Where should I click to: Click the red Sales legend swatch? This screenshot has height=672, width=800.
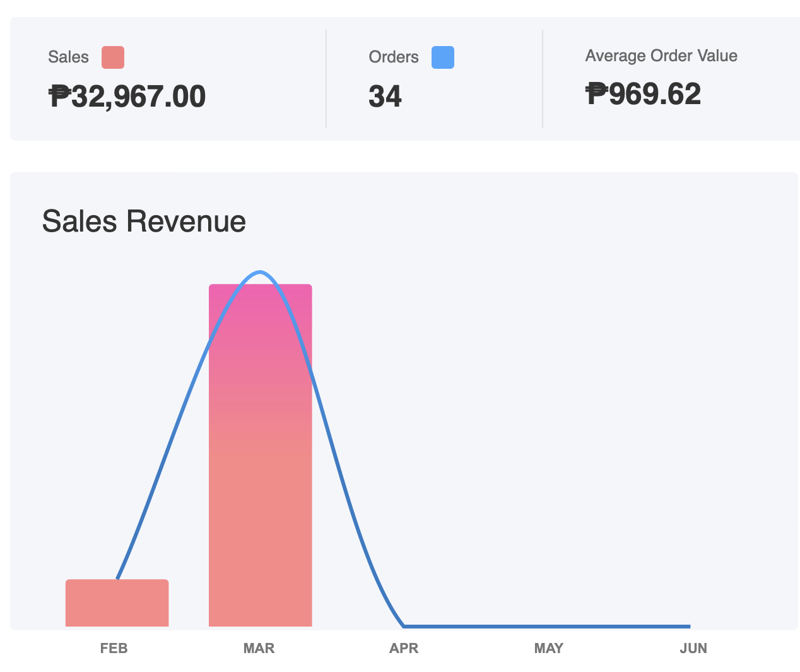tap(113, 57)
